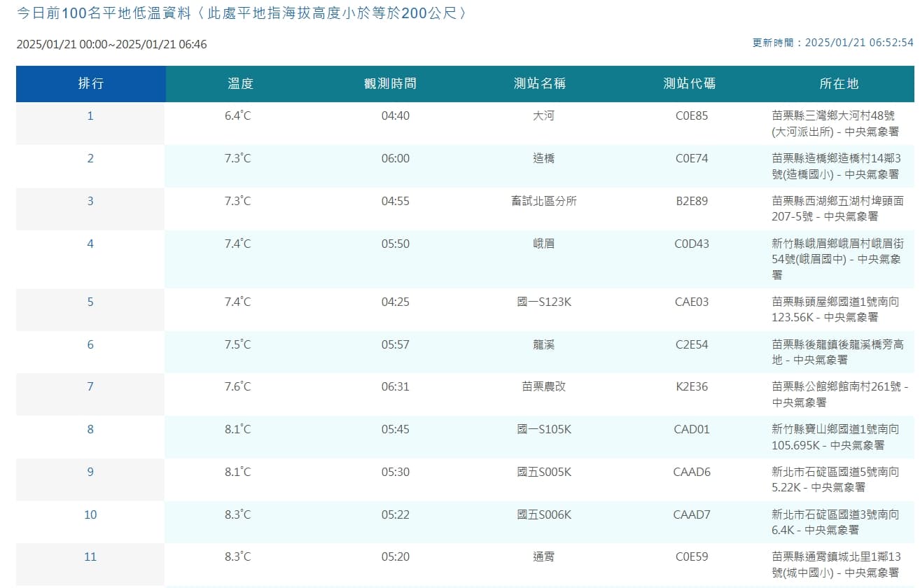
Task: Click station code K2E36
Action: 692,386
